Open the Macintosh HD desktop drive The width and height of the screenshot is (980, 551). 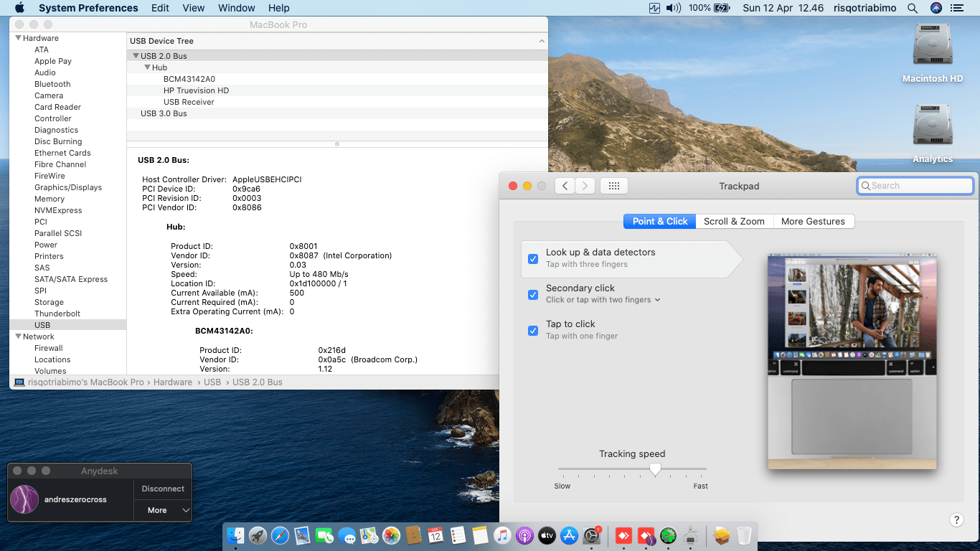click(x=932, y=53)
